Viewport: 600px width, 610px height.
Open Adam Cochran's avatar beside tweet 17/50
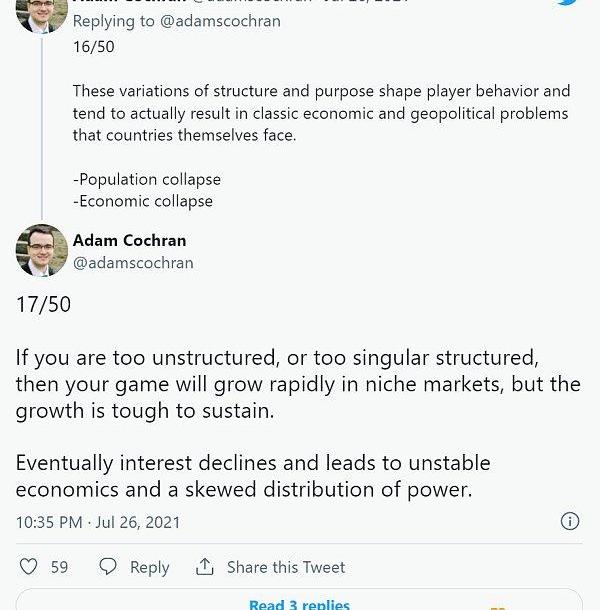pos(42,251)
